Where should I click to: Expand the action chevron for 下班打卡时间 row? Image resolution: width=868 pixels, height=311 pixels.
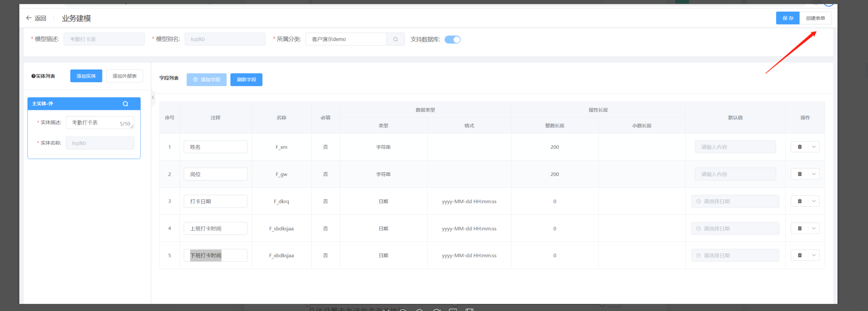pos(814,255)
